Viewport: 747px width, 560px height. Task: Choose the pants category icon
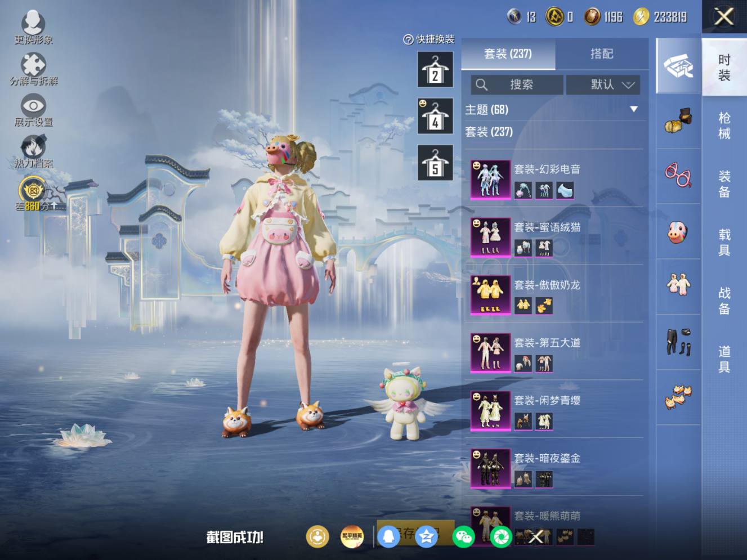pyautogui.click(x=678, y=342)
